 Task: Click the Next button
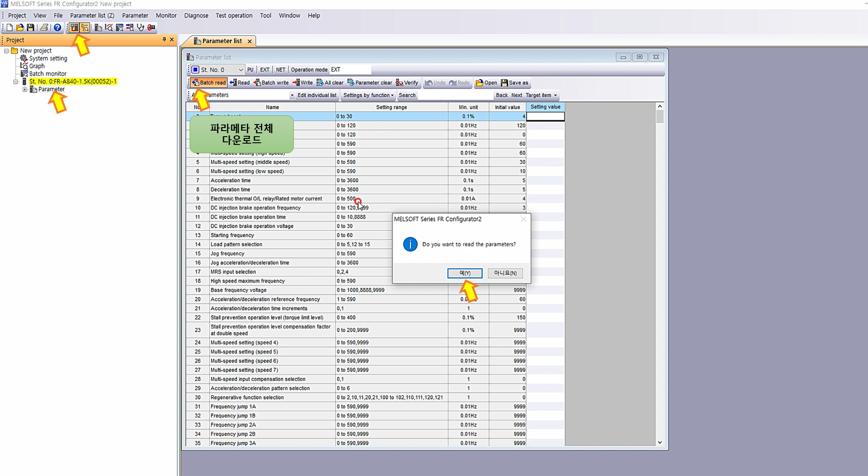coord(516,95)
